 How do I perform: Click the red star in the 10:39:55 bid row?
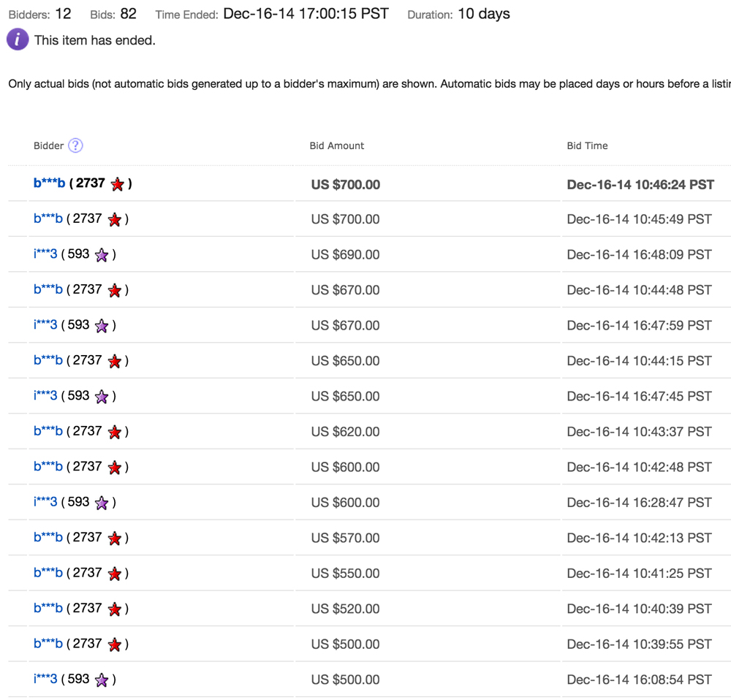pos(115,644)
